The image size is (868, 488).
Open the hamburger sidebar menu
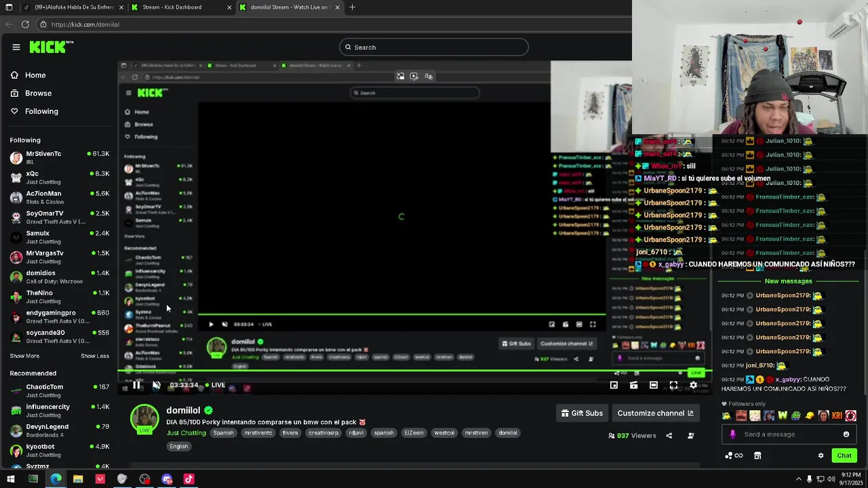coord(16,47)
